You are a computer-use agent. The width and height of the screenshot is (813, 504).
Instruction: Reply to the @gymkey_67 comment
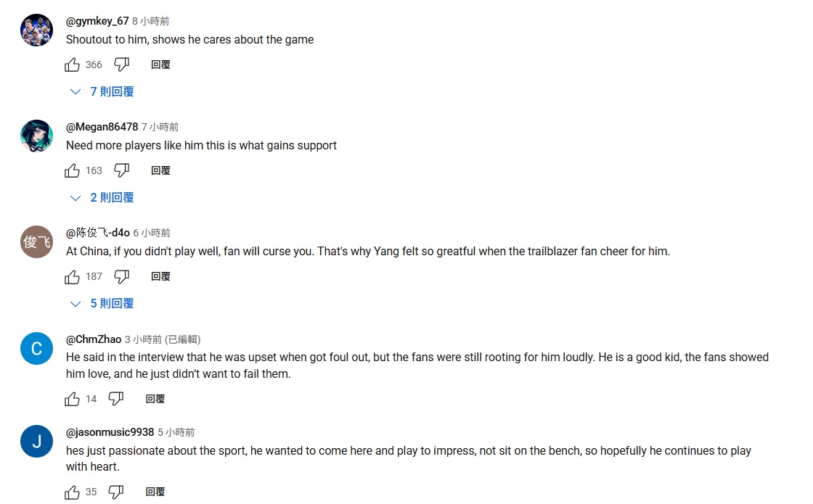coord(160,65)
